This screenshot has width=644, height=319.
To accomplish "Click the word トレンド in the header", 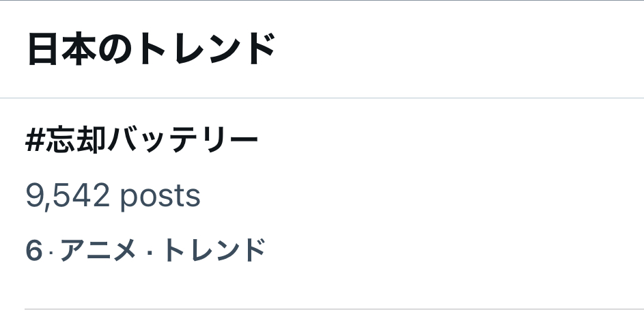I will (204, 49).
